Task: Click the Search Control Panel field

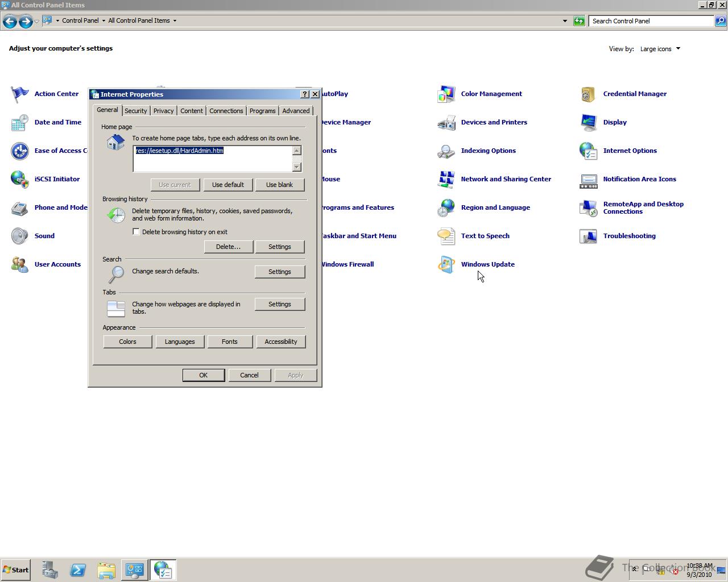Action: coord(651,21)
